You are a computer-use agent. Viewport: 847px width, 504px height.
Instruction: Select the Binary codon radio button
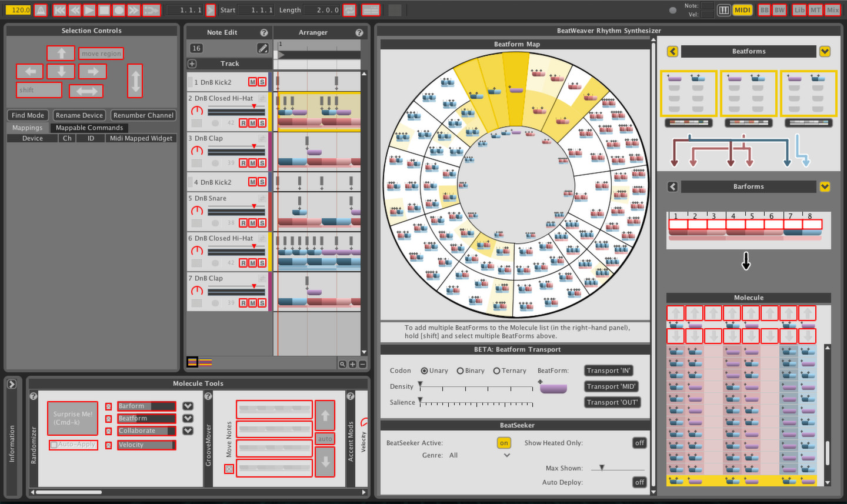pyautogui.click(x=459, y=371)
